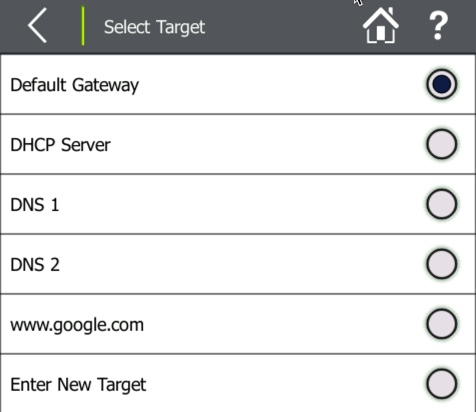Screen dimensions: 476x412
Task: Click the Default Gateway label text
Action: pyautogui.click(x=75, y=85)
